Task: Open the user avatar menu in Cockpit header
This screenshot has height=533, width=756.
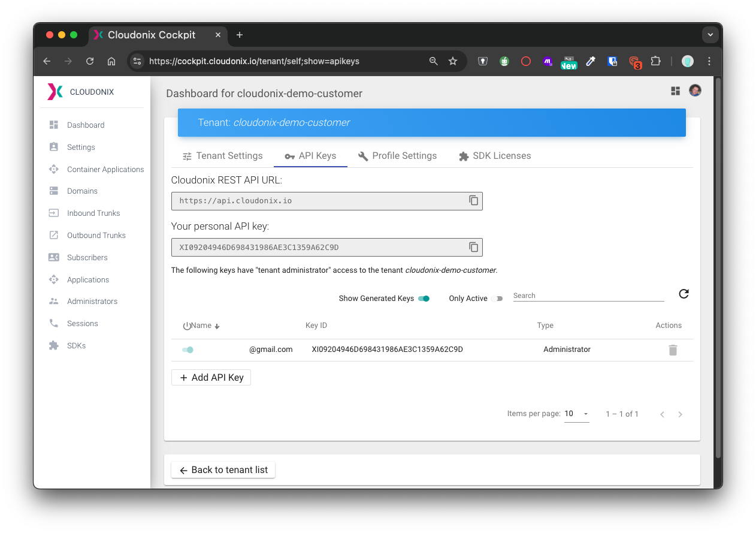Action: (695, 91)
